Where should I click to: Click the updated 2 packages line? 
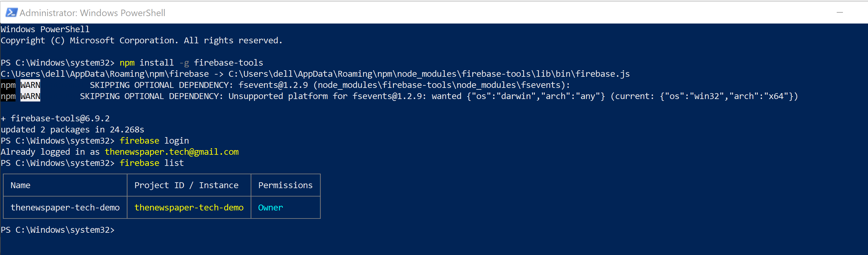72,130
